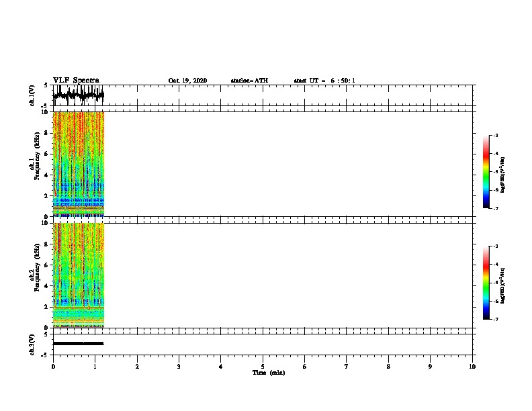
Task: Click the 8 kHz tick label on ch.2 axis
Action: [x=46, y=244]
